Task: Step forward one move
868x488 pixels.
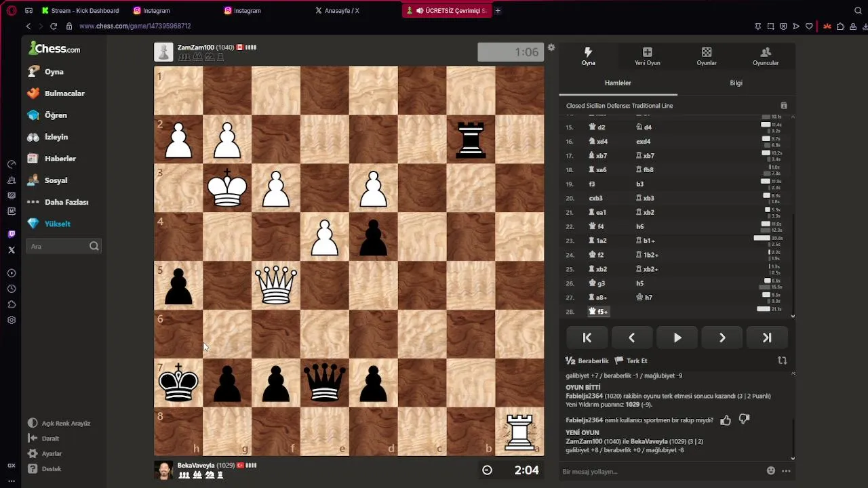Action: (x=722, y=338)
